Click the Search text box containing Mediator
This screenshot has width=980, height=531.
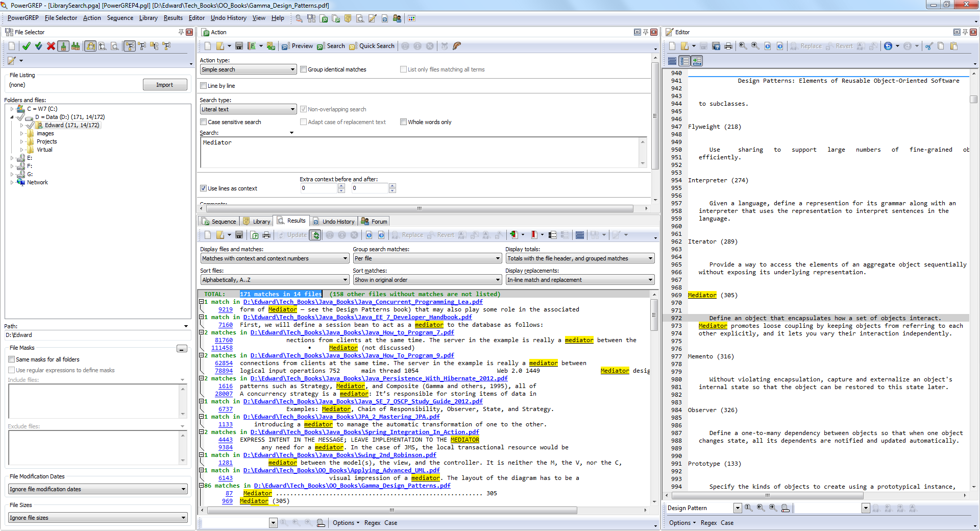(420, 152)
